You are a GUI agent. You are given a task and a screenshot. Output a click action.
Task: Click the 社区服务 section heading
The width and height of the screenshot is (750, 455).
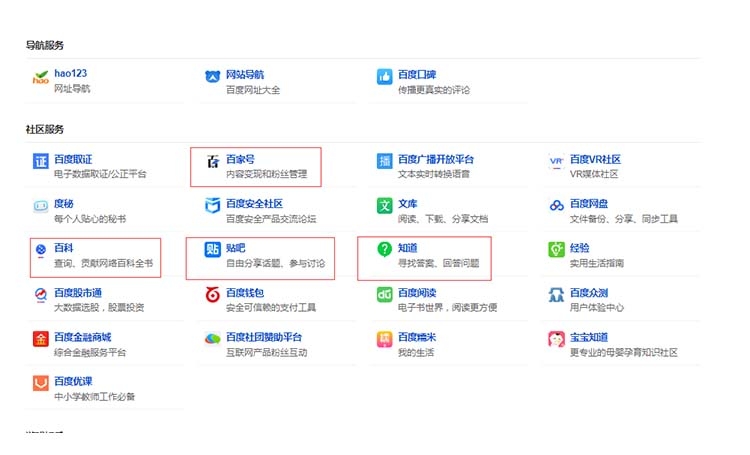click(44, 130)
